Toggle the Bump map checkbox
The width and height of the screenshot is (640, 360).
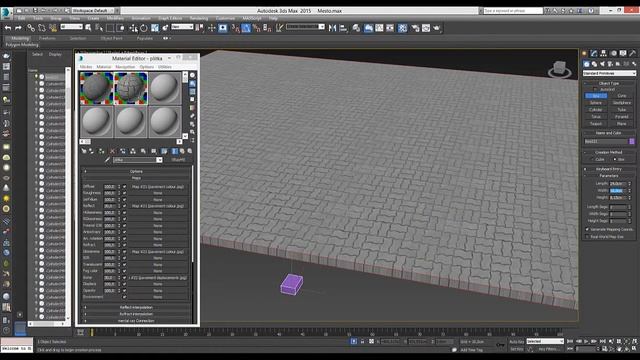point(124,278)
